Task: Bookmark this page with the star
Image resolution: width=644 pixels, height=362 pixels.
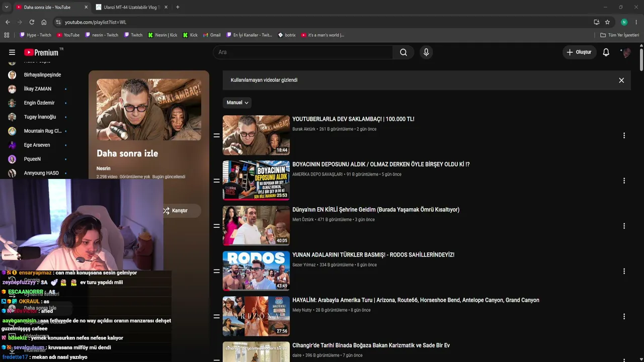Action: point(607,22)
